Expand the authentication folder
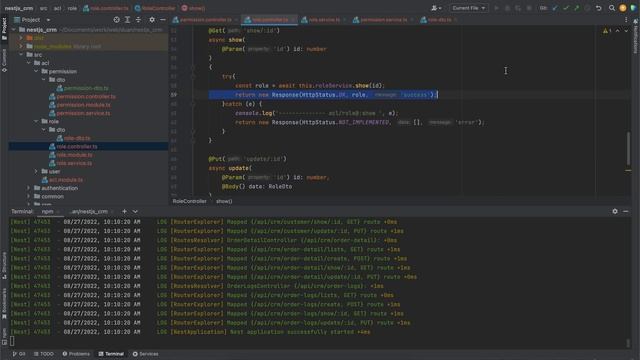Screen dimensions: 640x360 click(x=29, y=188)
